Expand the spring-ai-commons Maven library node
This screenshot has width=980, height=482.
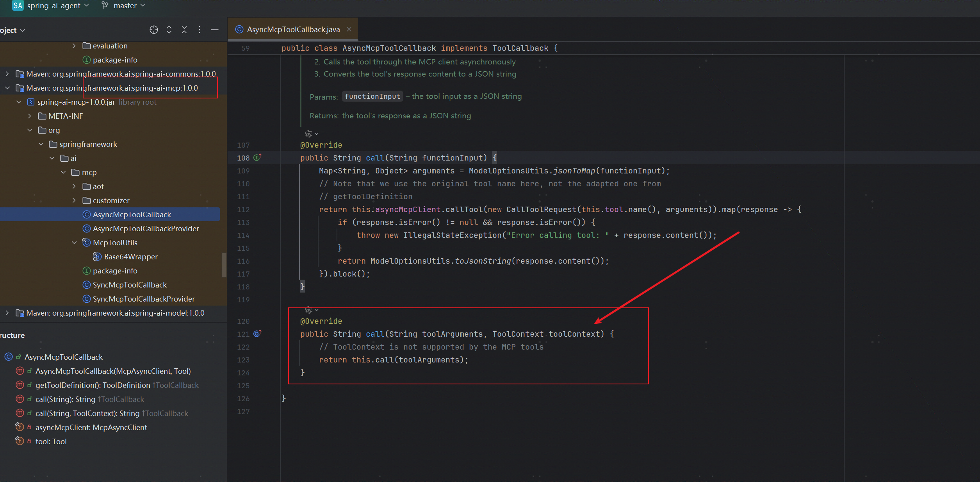coord(7,74)
